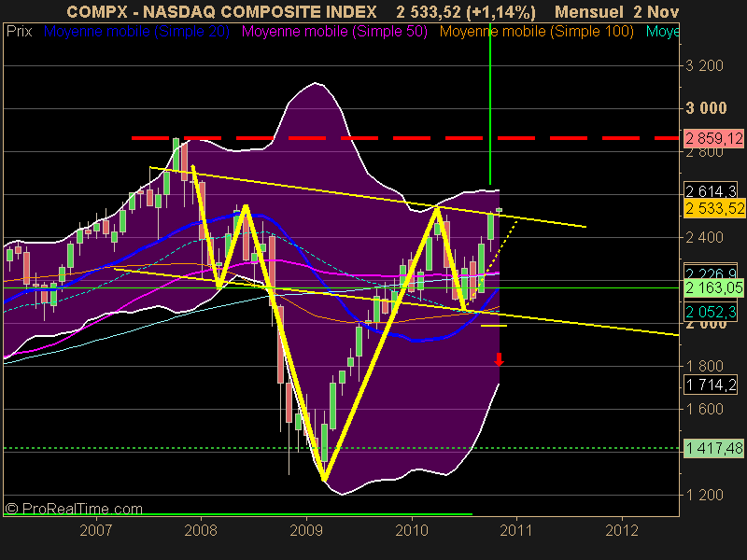Click the 2010 year on time axis
Viewport: 747px width, 560px height.
pos(412,530)
